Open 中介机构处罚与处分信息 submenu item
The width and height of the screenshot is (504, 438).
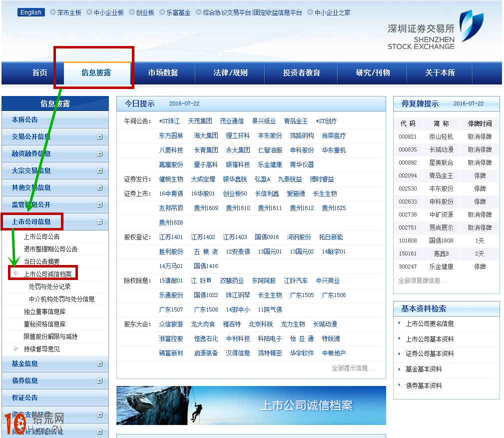pyautogui.click(x=62, y=299)
